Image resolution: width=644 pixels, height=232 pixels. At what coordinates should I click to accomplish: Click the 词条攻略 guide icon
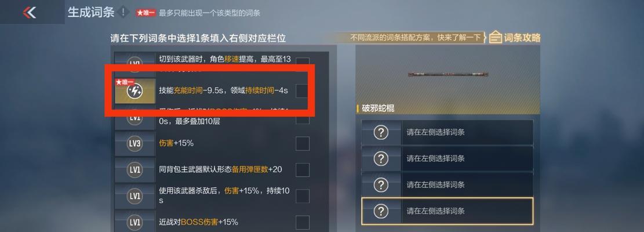pyautogui.click(x=496, y=38)
